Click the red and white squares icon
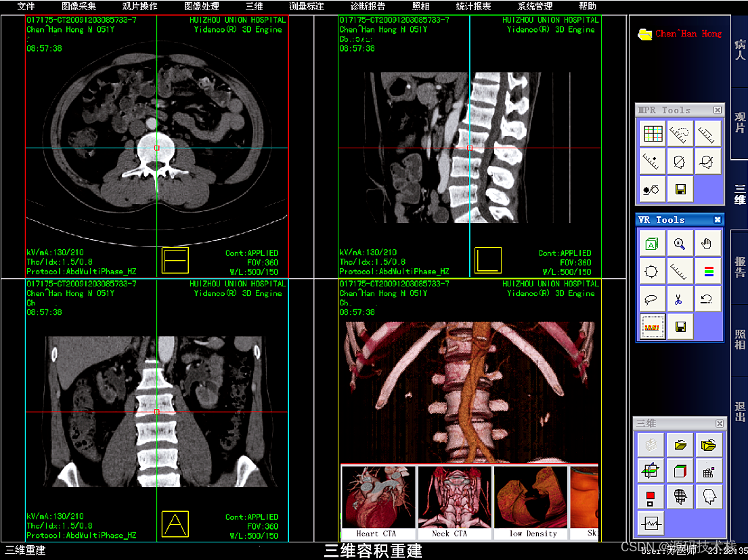The height and width of the screenshot is (560, 748). coord(651,498)
